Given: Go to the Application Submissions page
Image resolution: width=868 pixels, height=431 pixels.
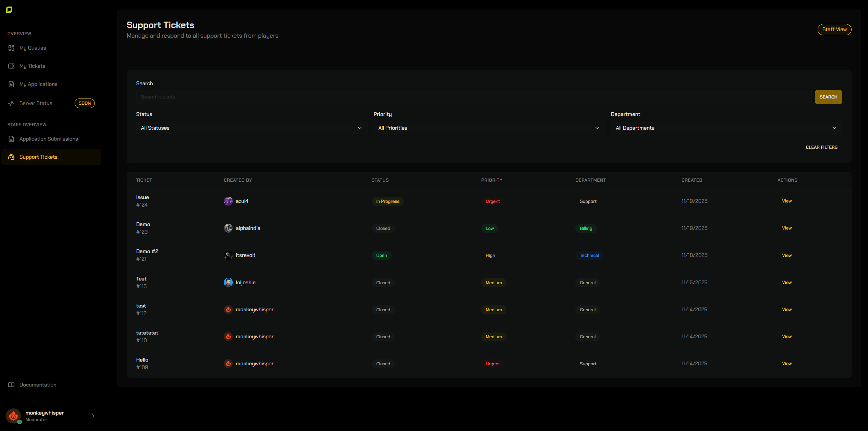Looking at the screenshot, I should (49, 139).
